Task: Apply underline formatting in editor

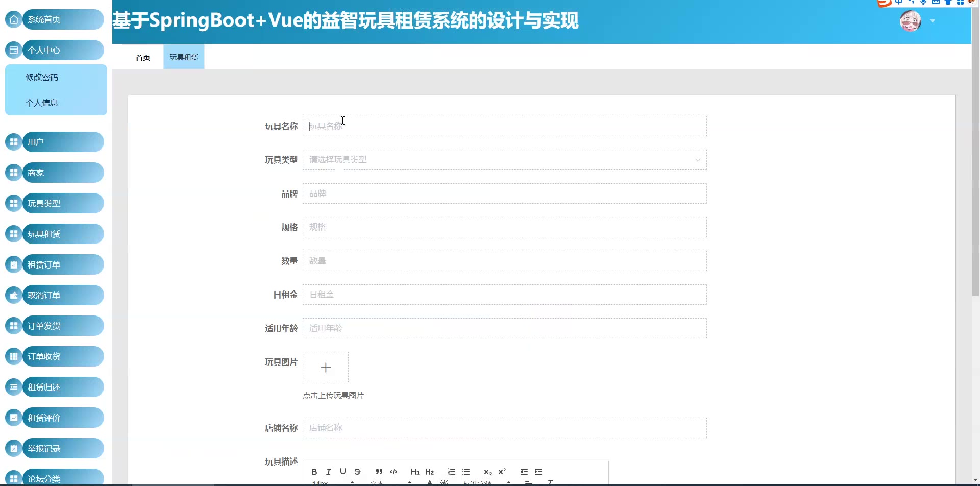Action: pos(343,472)
